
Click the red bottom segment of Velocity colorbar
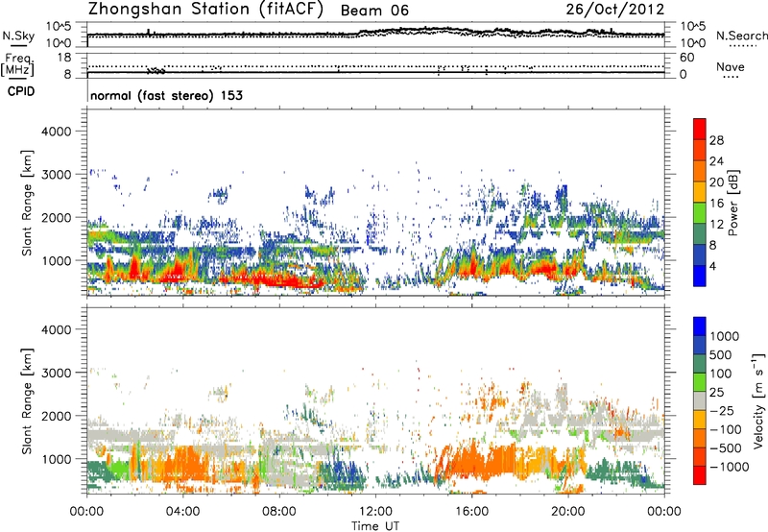700,475
